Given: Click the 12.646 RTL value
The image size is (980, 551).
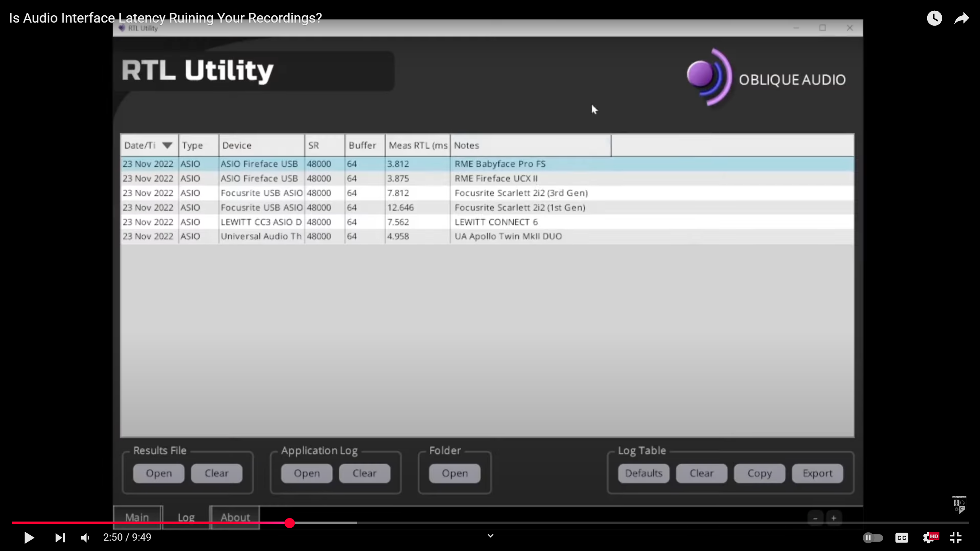Looking at the screenshot, I should coord(400,207).
